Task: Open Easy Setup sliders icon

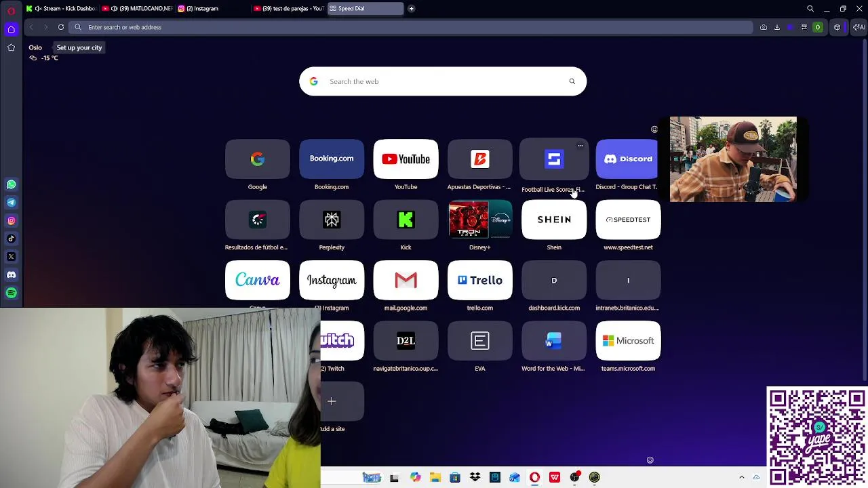Action: pos(804,27)
